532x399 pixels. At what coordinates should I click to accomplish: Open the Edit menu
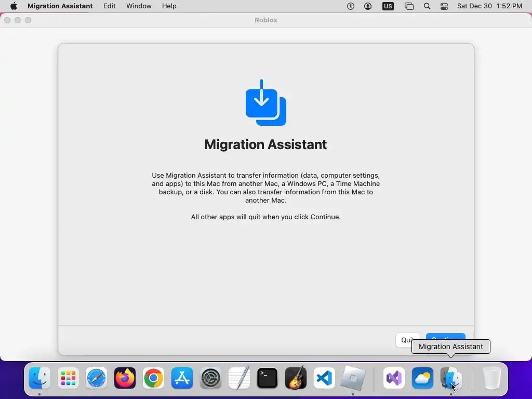pyautogui.click(x=109, y=6)
